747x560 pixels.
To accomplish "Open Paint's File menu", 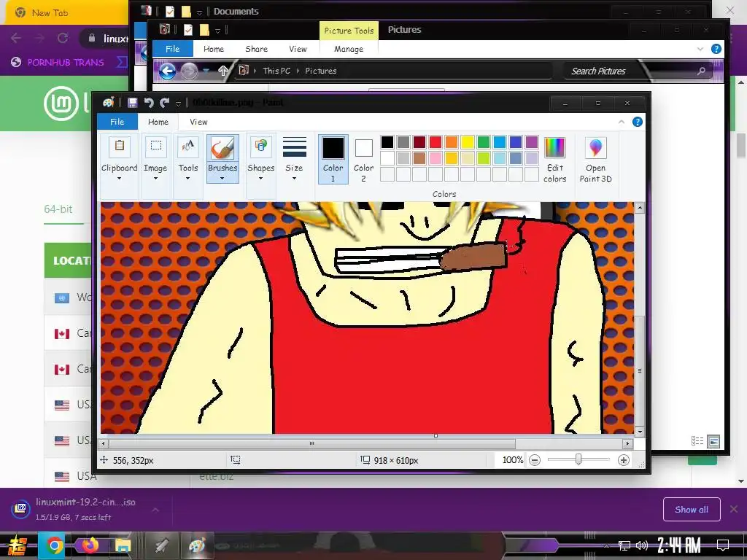I will pos(117,122).
